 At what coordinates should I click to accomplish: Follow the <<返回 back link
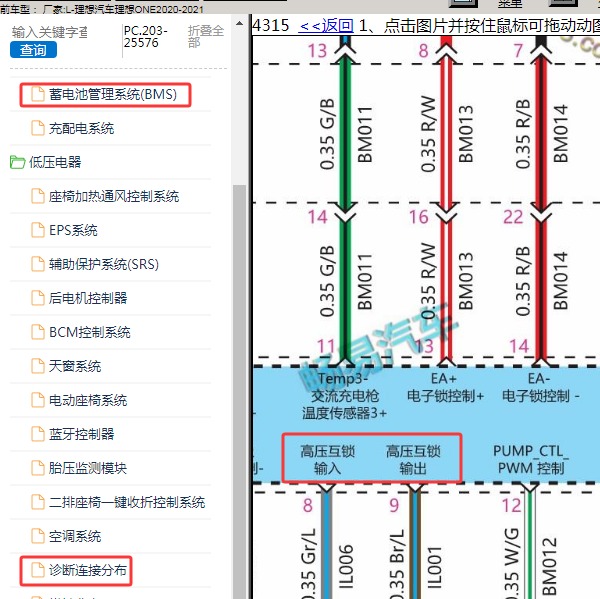tap(326, 26)
